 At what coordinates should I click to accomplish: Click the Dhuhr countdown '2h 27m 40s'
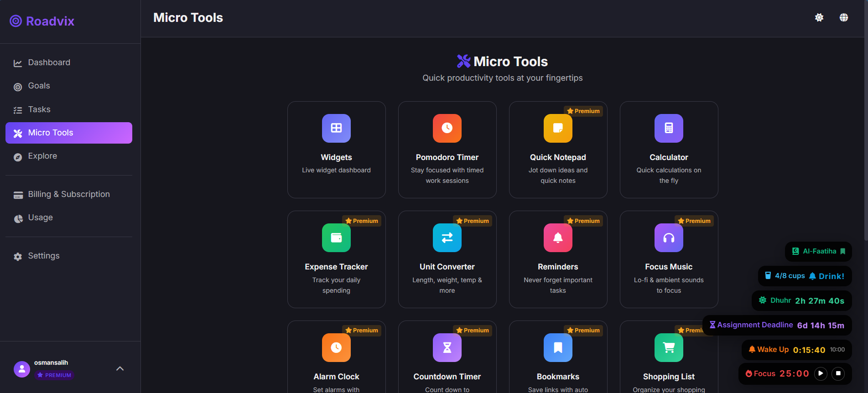pyautogui.click(x=820, y=300)
